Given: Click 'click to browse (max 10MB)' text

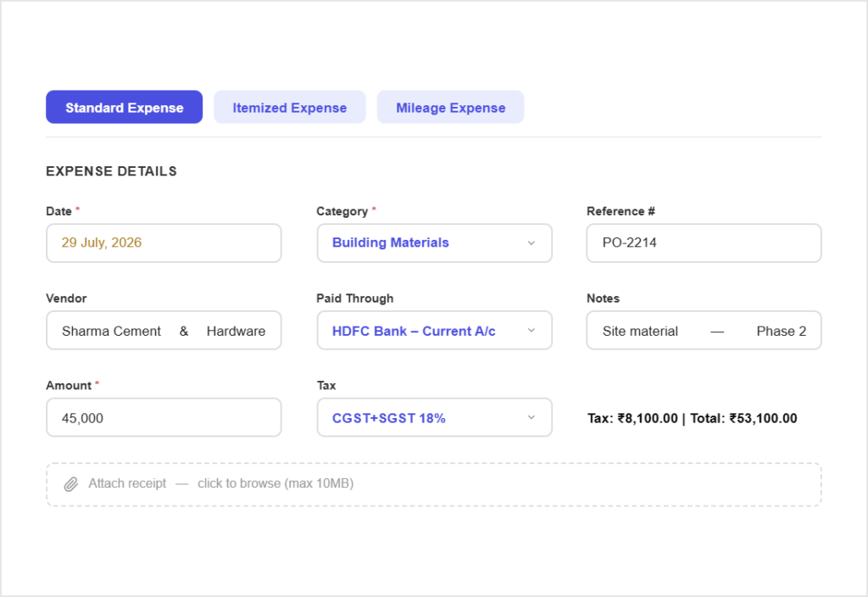Looking at the screenshot, I should tap(275, 483).
